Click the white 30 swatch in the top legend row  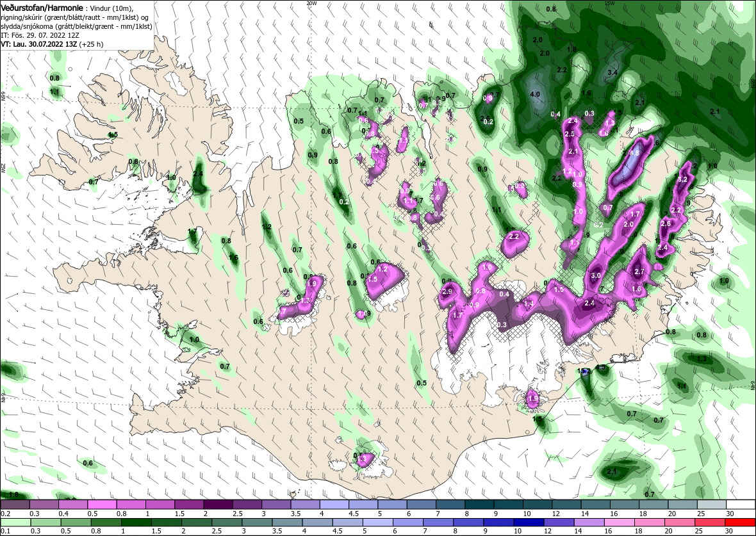point(741,504)
